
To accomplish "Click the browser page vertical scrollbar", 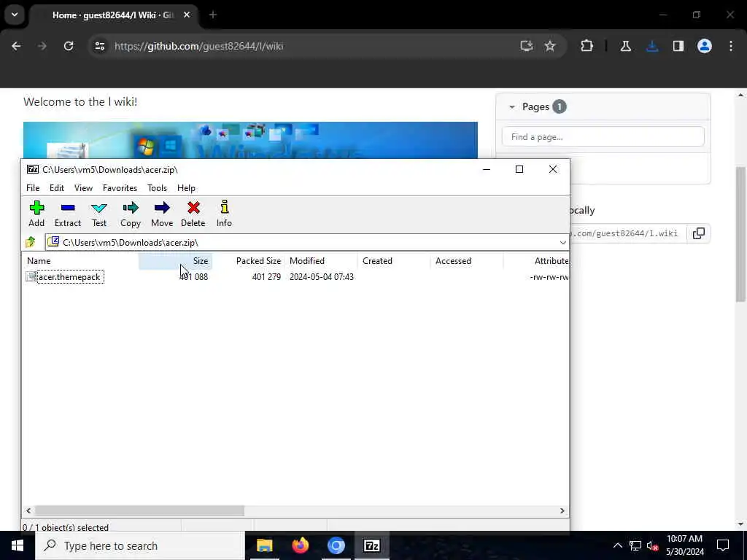I will click(x=740, y=233).
